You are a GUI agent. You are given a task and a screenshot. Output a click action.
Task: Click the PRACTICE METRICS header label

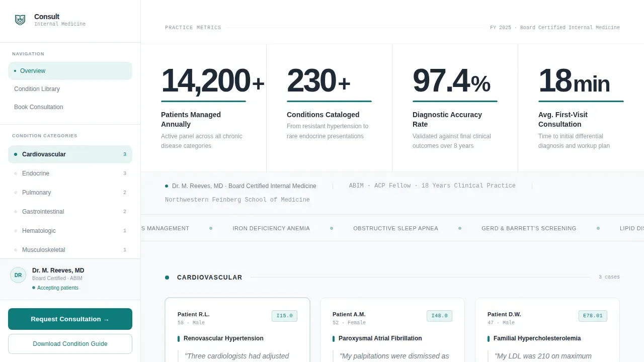point(193,28)
